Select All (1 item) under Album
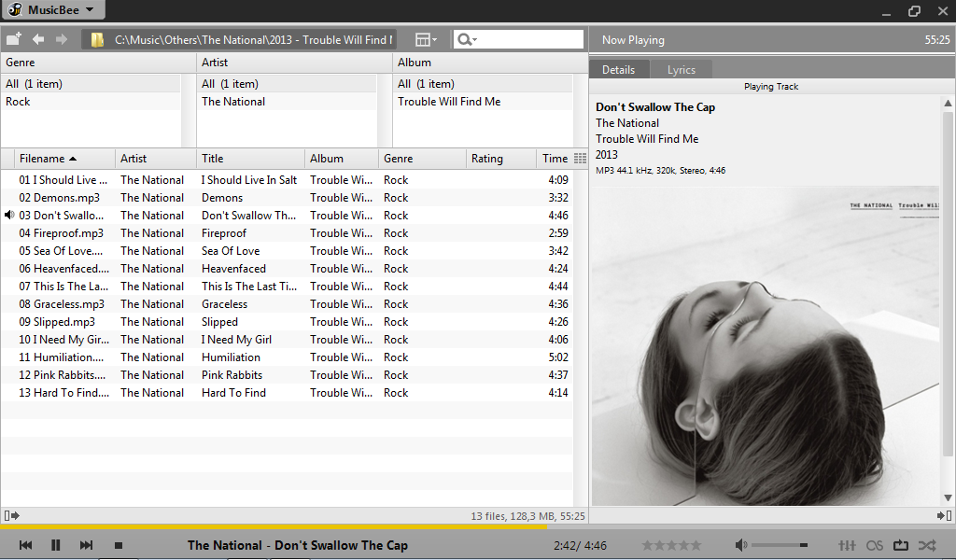956x560 pixels. pos(483,84)
